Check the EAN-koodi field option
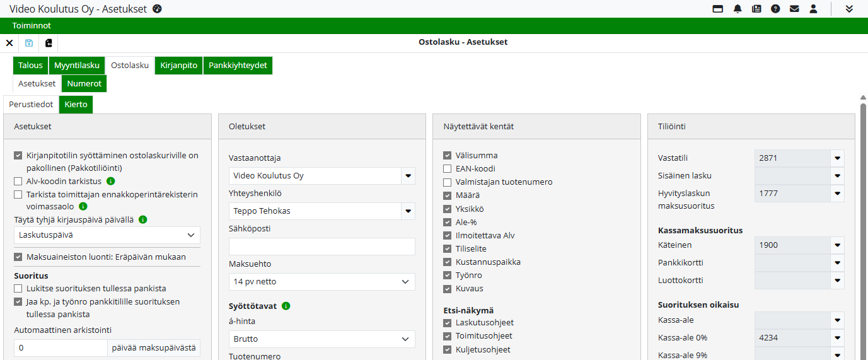The image size is (868, 360). [447, 169]
